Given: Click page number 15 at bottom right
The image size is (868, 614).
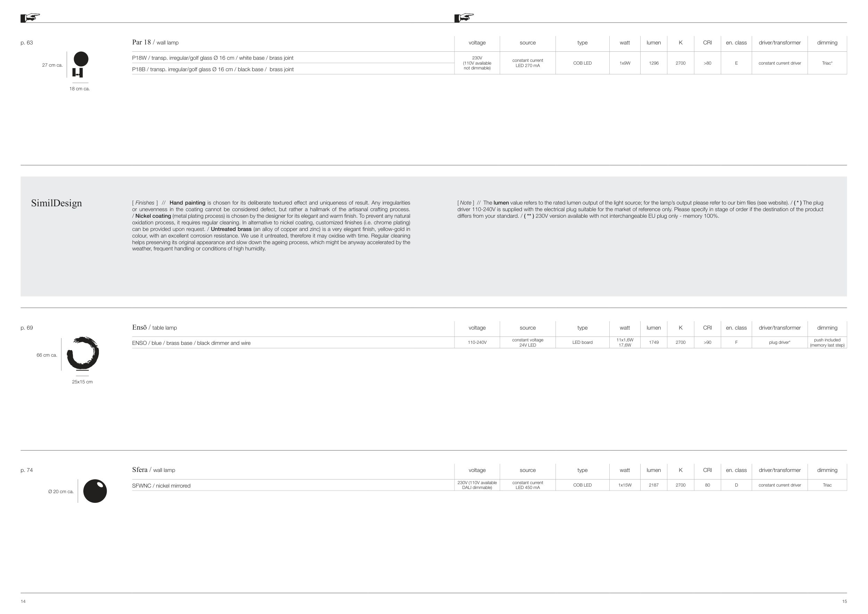Looking at the screenshot, I should (844, 601).
